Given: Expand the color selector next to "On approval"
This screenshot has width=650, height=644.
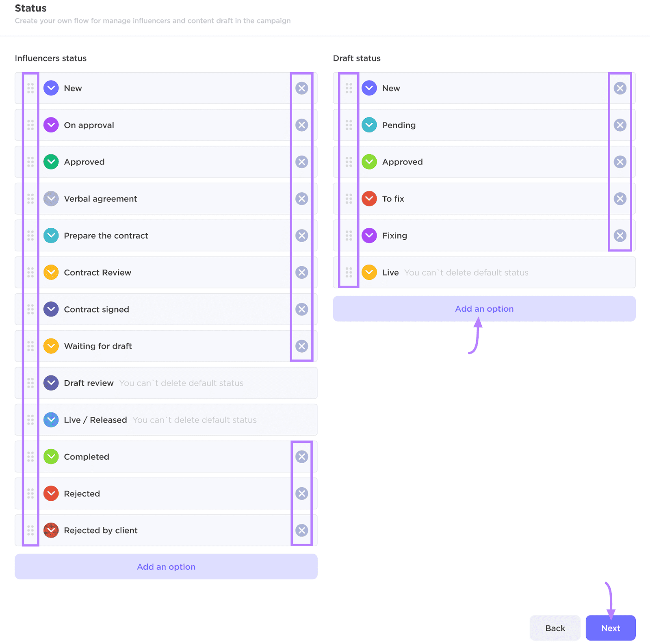Looking at the screenshot, I should point(51,125).
